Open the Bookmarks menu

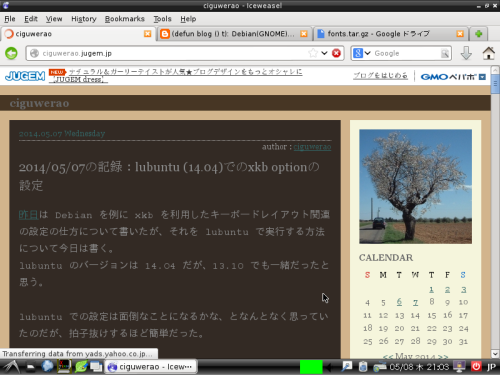125,19
